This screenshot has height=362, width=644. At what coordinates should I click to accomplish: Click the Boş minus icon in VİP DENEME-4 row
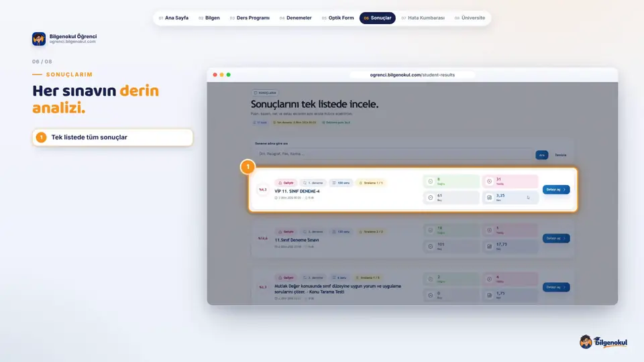pos(431,198)
